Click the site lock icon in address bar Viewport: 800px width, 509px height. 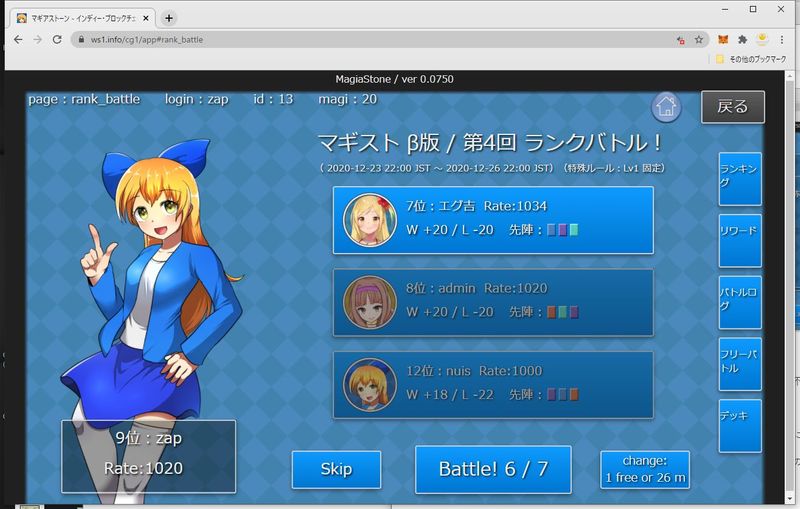[81, 39]
